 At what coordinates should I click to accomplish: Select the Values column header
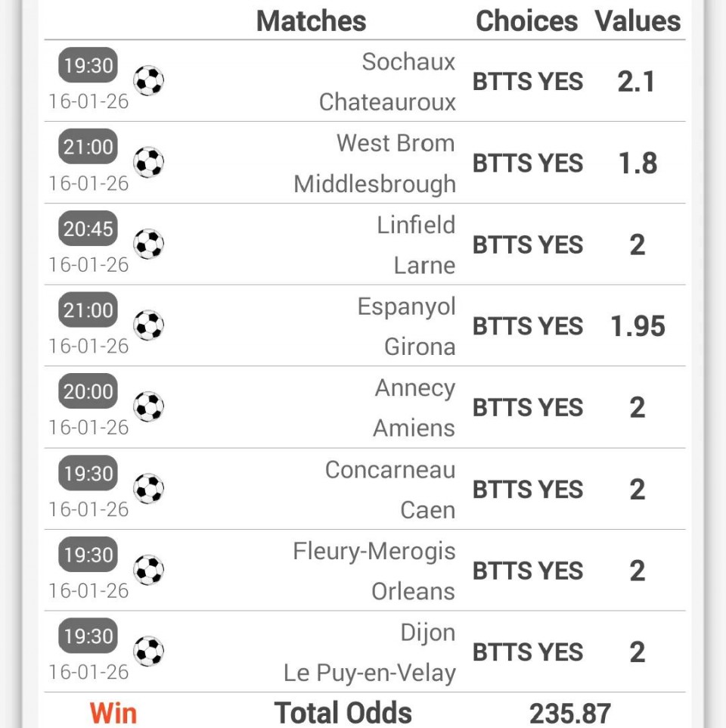[638, 20]
